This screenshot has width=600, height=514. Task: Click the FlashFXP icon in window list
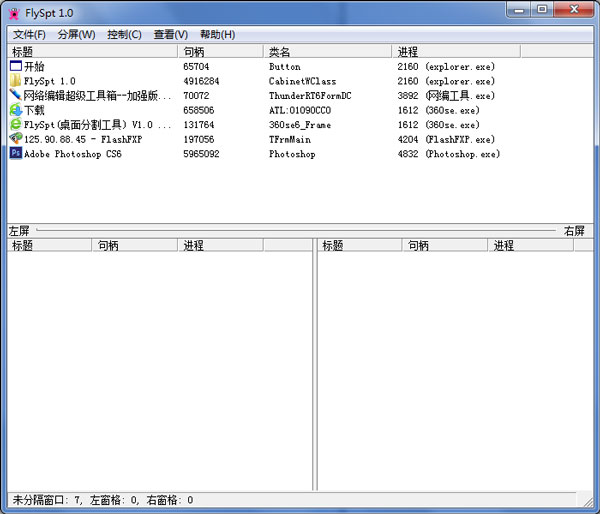(16, 139)
